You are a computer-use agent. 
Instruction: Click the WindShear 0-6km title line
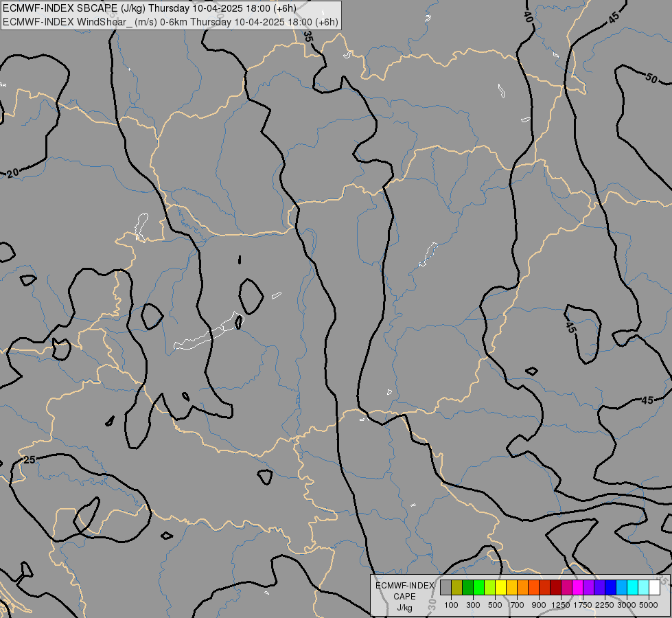(x=170, y=22)
